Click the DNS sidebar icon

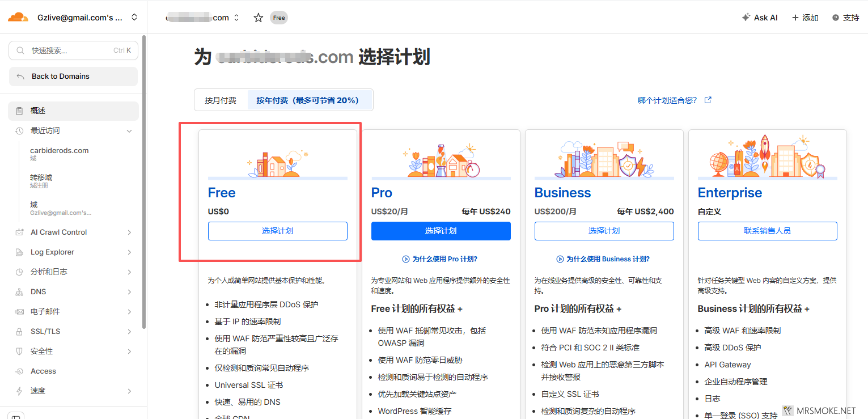tap(19, 292)
